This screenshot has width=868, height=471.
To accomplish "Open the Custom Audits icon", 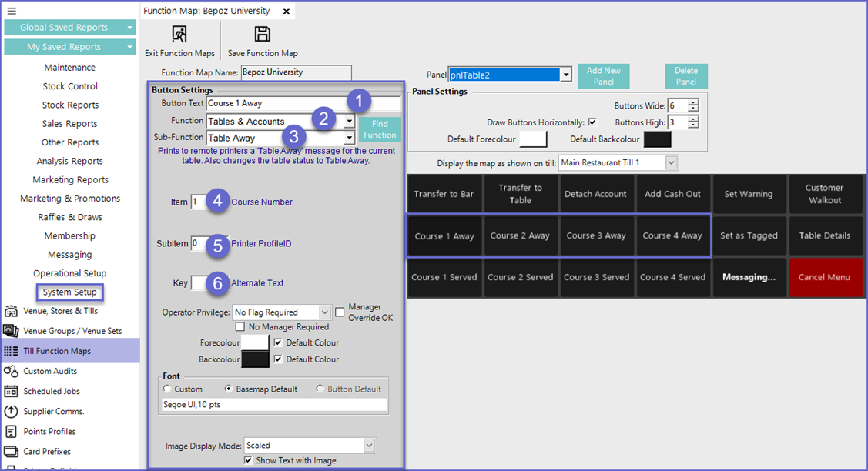I will (x=11, y=371).
